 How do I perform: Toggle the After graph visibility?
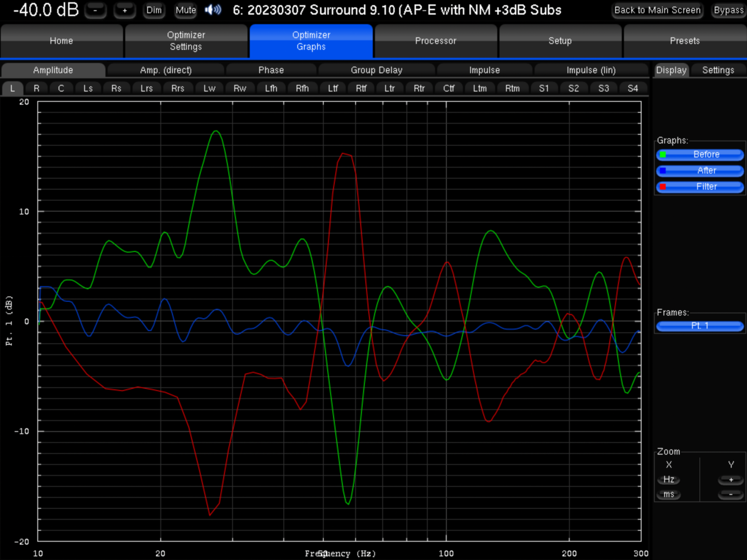[x=700, y=171]
